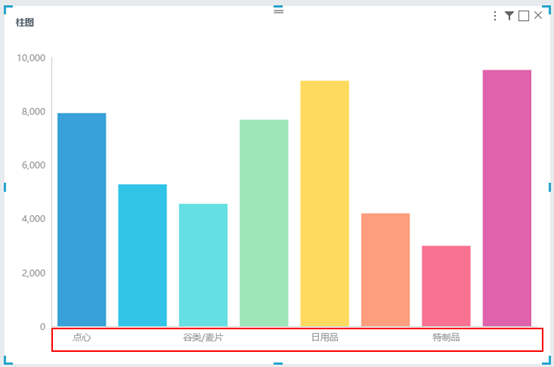Click the light green bar
Image resolution: width=554 pixels, height=367 pixels.
click(x=264, y=223)
